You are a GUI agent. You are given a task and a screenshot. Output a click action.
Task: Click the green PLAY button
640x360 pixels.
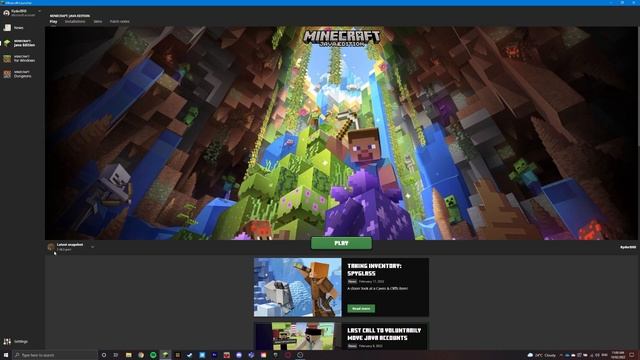click(341, 243)
